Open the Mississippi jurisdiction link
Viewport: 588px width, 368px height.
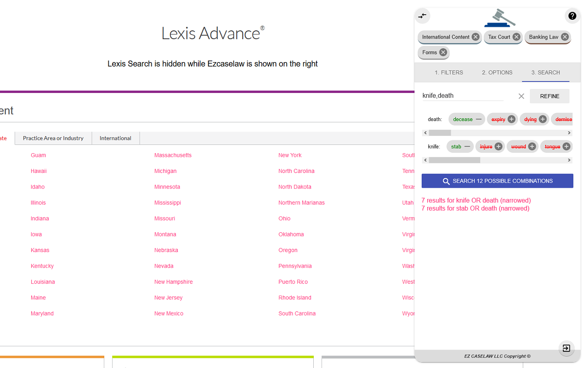point(168,203)
